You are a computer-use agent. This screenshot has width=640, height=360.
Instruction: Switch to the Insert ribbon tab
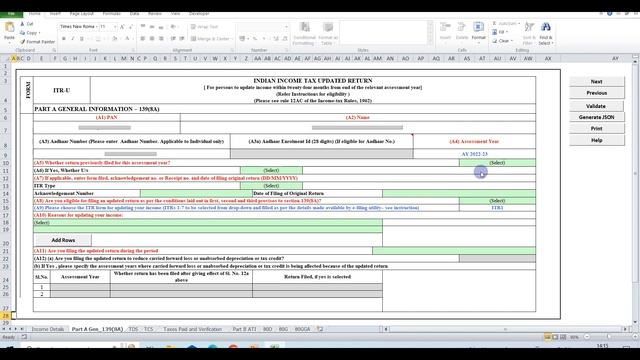click(x=55, y=14)
